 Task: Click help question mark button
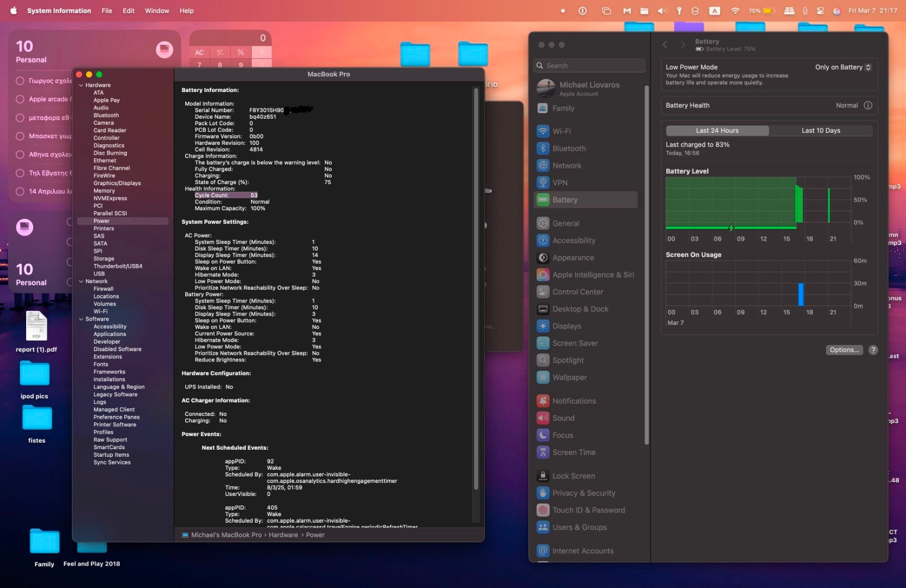pos(873,350)
